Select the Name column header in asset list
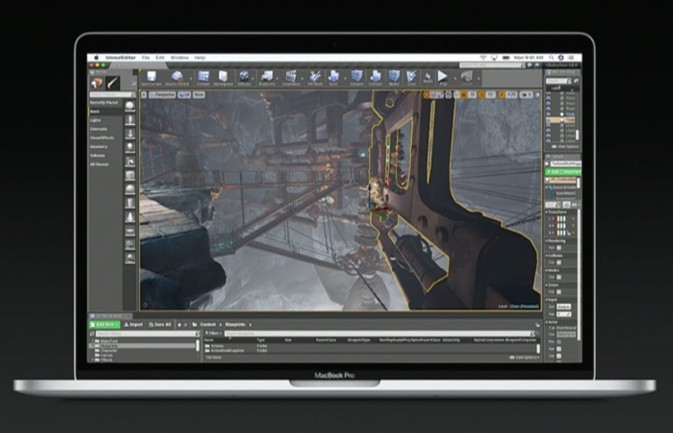 [209, 340]
